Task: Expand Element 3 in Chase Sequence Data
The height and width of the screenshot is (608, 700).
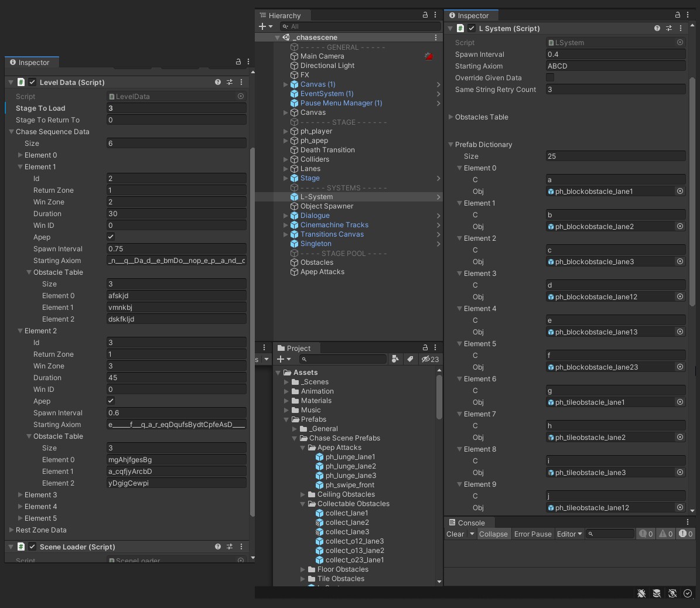Action: point(21,495)
